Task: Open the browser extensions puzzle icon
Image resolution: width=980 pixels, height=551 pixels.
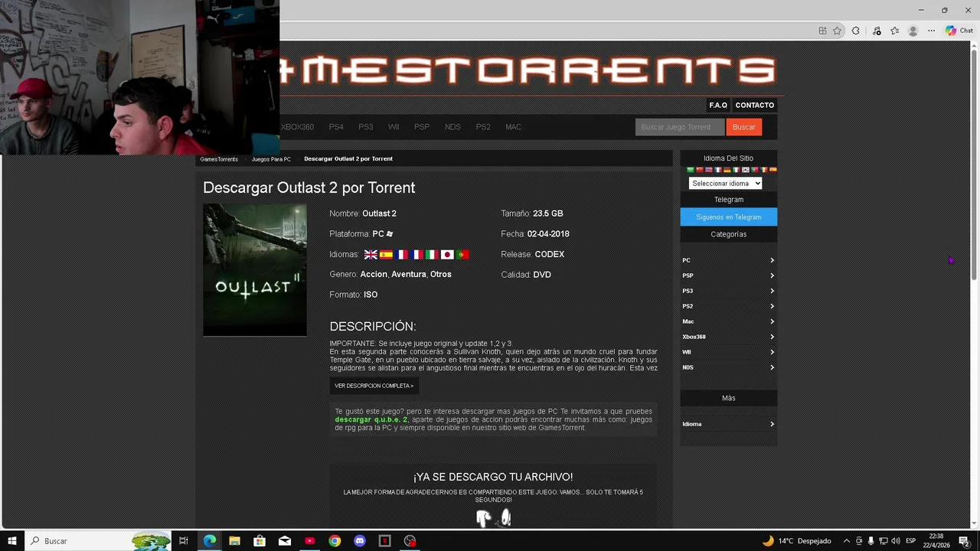Action: click(x=855, y=31)
